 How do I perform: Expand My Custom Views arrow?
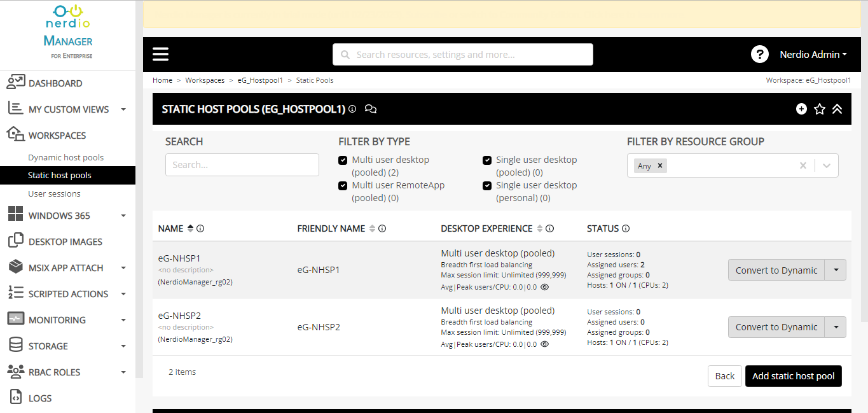click(123, 109)
